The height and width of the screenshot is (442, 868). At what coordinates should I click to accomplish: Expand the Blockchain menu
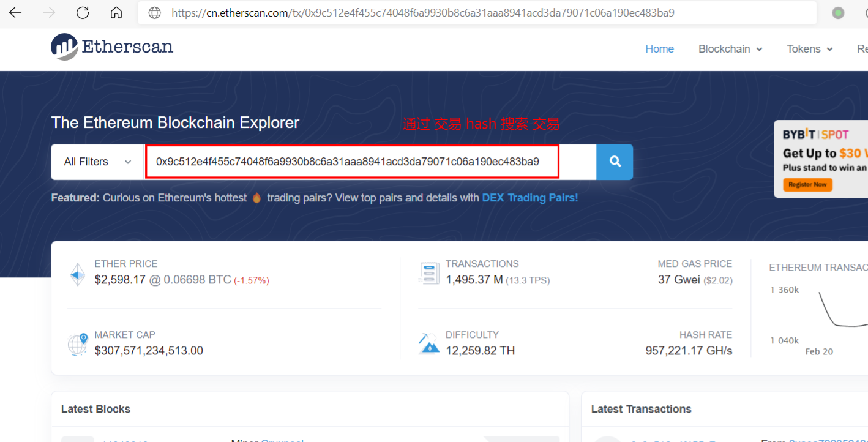point(730,49)
